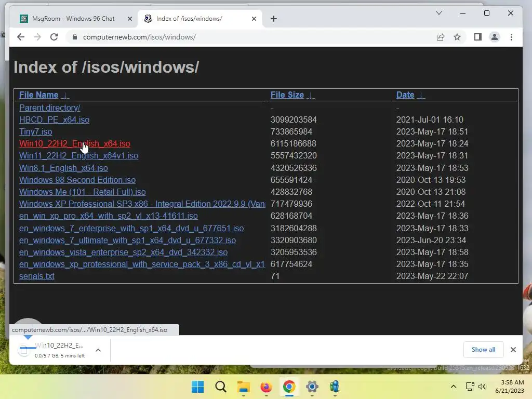Launch Firefox from taskbar
This screenshot has height=399, width=532.
coord(267,387)
